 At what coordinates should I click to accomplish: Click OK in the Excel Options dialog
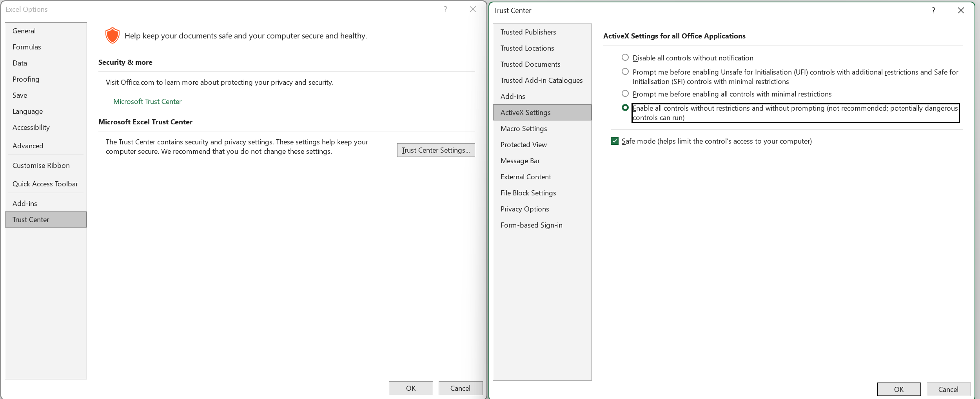pos(411,388)
